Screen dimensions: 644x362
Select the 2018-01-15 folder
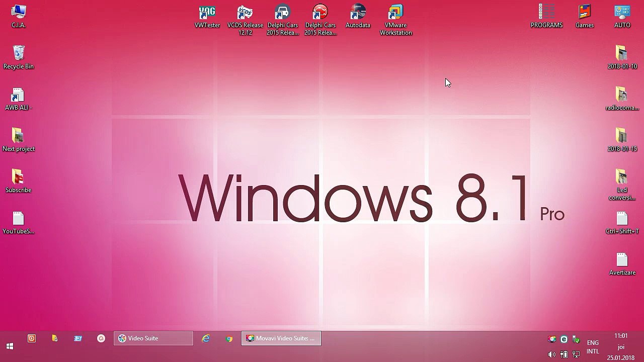[x=622, y=140]
